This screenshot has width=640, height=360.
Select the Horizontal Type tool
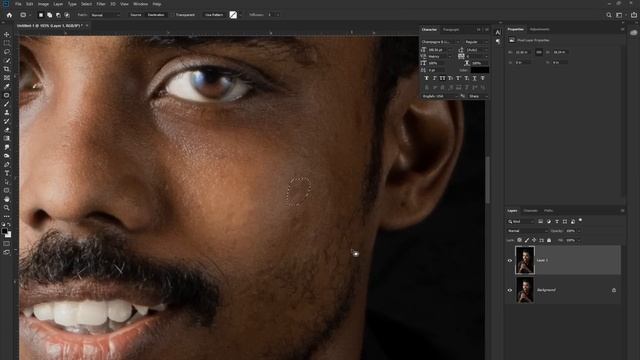[x=7, y=173]
